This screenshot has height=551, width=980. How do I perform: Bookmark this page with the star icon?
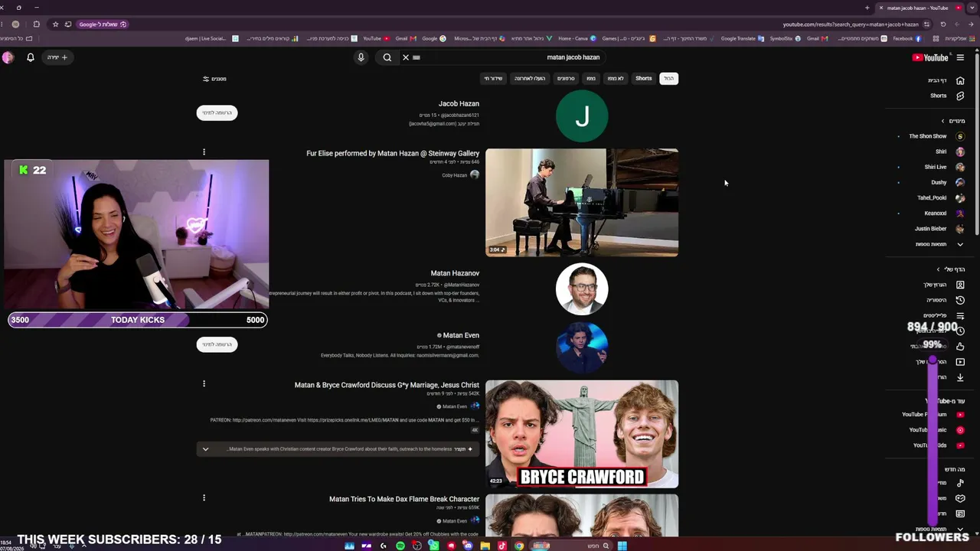[55, 24]
